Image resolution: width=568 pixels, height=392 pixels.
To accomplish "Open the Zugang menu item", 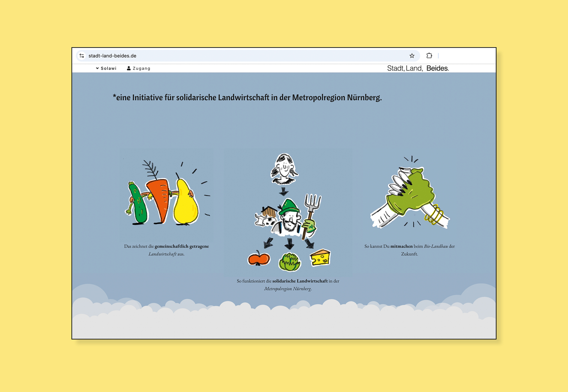I will click(x=141, y=68).
